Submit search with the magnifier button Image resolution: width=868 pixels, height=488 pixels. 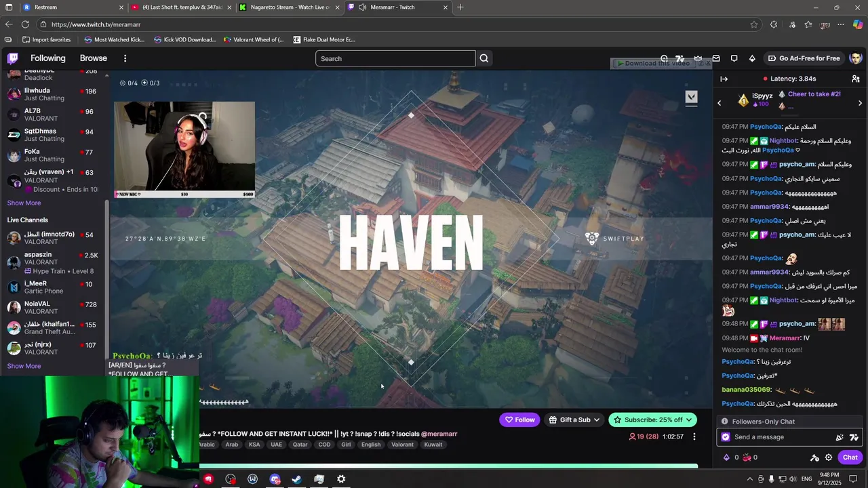point(484,58)
